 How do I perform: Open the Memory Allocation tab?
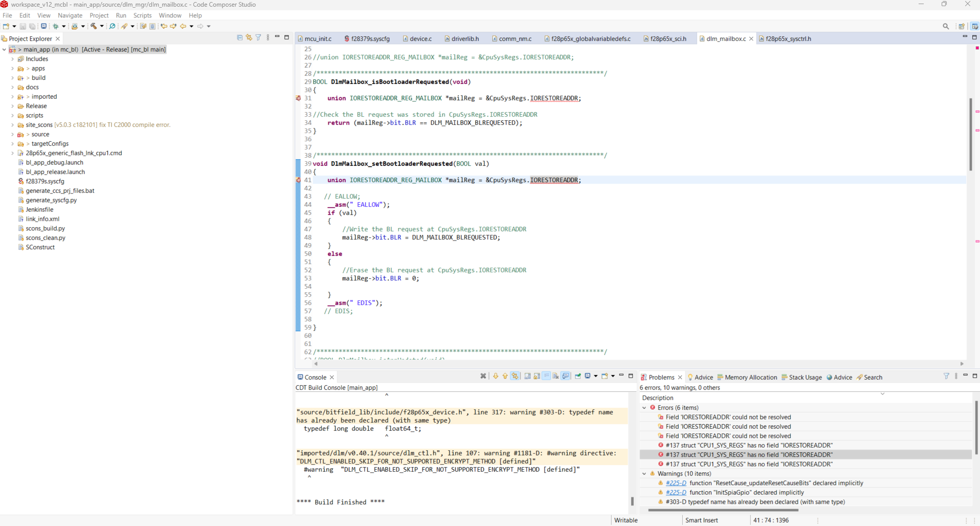click(x=750, y=378)
